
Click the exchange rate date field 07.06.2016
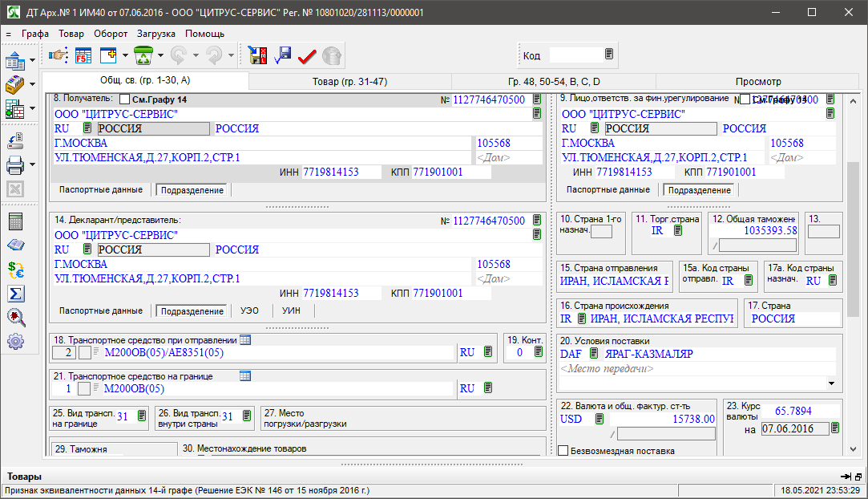795,428
